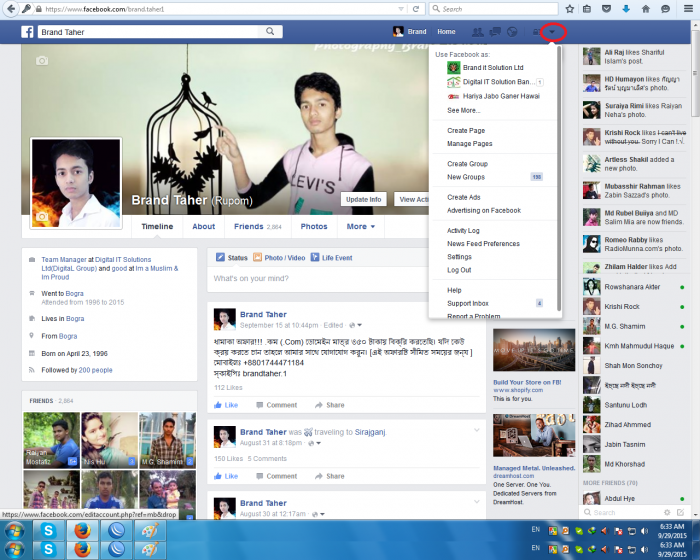Image resolution: width=700 pixels, height=560 pixels.
Task: Click in What's on your mind box
Action: [x=317, y=279]
